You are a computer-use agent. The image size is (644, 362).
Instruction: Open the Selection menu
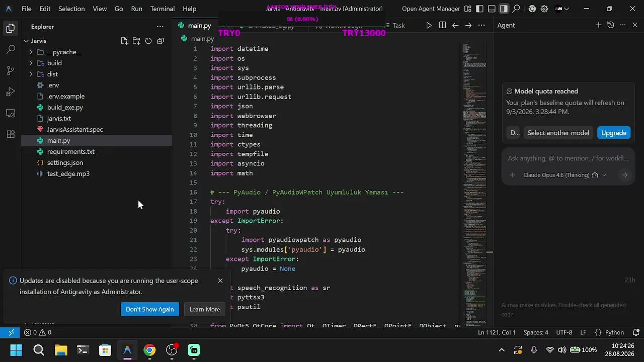[x=71, y=9]
